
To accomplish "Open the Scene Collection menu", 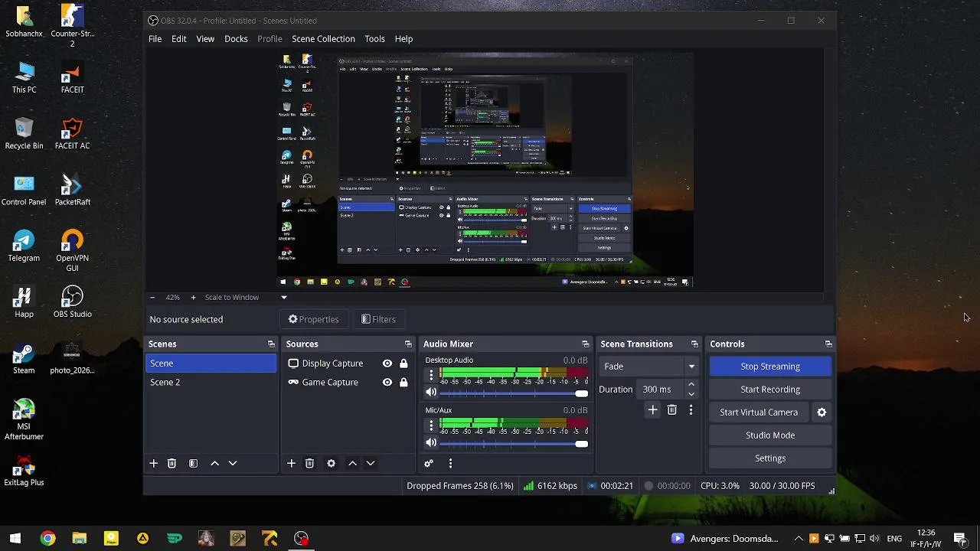I will [323, 39].
